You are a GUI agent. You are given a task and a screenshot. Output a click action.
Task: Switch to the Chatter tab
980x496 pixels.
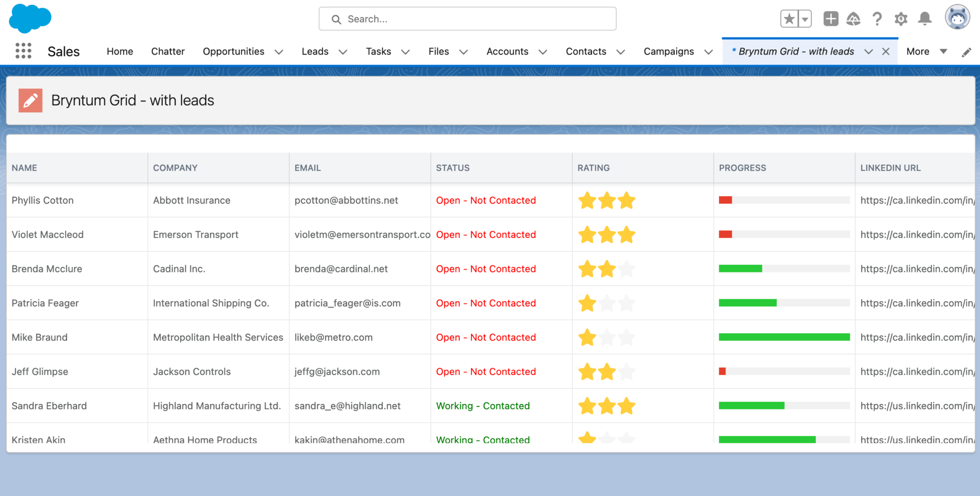168,51
